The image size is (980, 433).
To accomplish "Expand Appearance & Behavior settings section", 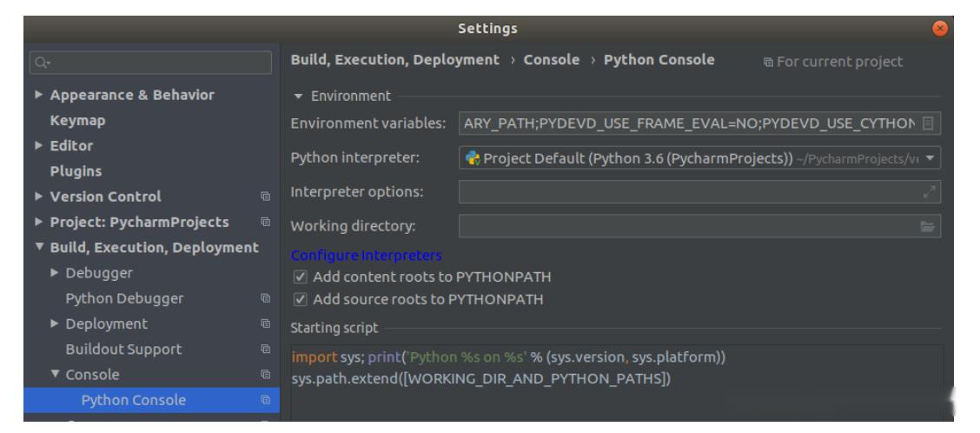I will click(38, 95).
